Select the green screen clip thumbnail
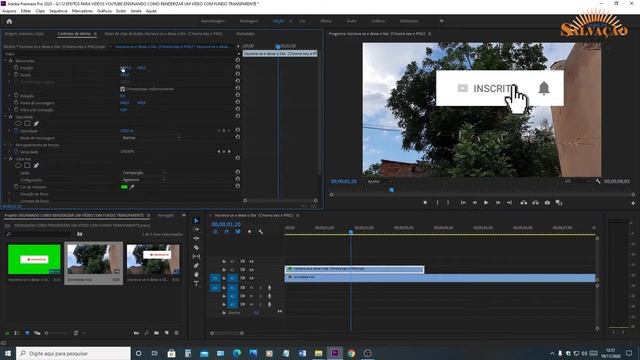640x360 pixels. tap(34, 259)
